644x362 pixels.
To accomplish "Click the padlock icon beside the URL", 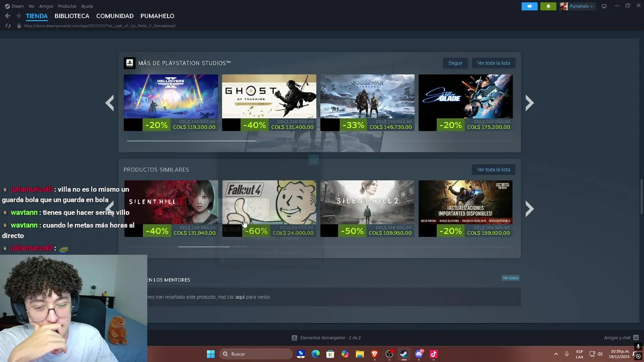I will [19, 26].
